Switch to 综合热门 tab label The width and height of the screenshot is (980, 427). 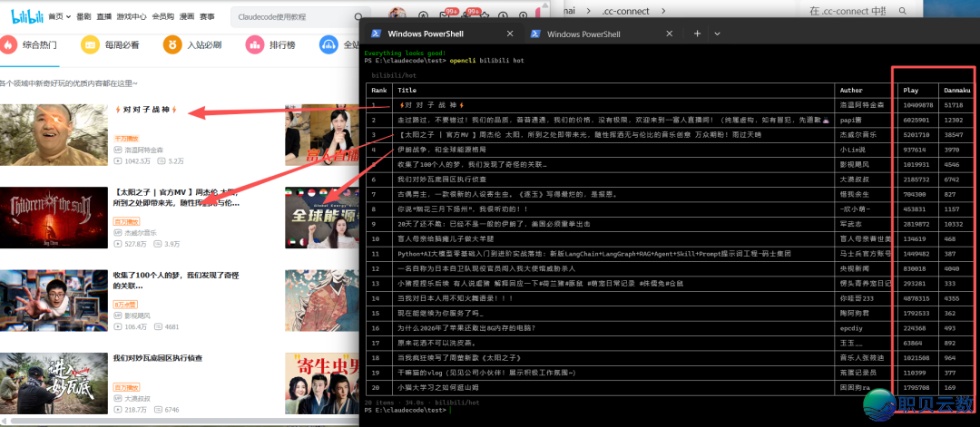[x=39, y=45]
